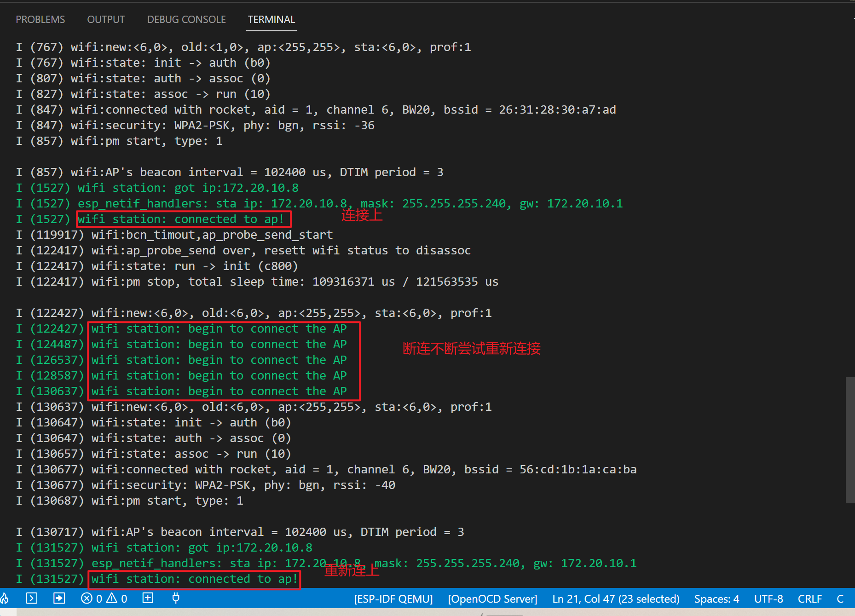
Task: Select language mode C in status bar
Action: click(x=840, y=599)
